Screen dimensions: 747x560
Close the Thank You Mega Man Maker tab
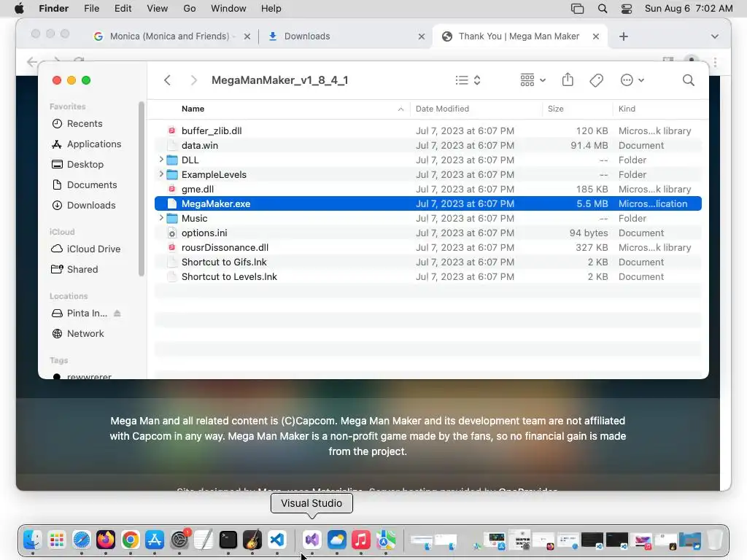pyautogui.click(x=595, y=36)
